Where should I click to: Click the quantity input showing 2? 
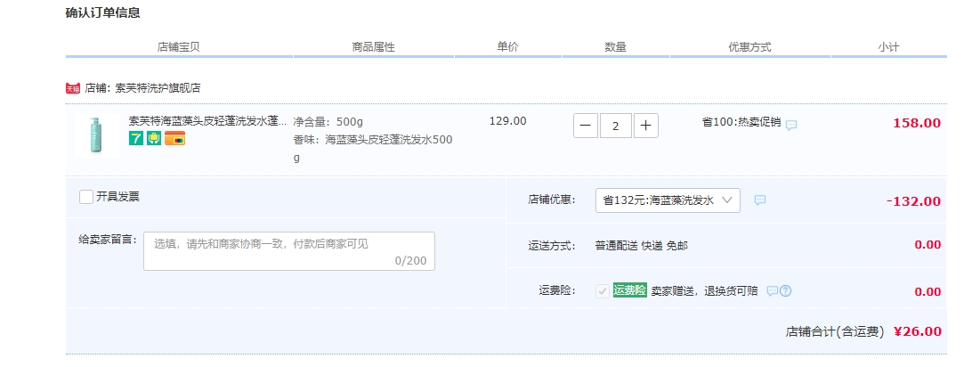[x=616, y=126]
